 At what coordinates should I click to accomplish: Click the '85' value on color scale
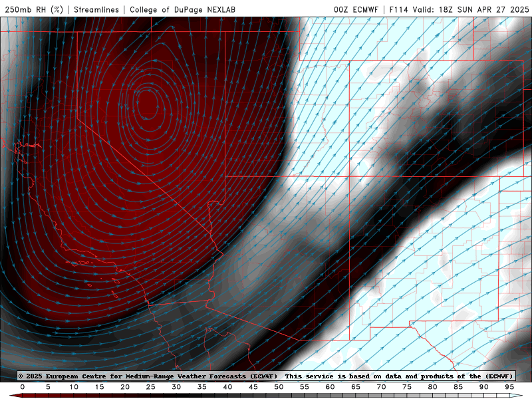458,387
